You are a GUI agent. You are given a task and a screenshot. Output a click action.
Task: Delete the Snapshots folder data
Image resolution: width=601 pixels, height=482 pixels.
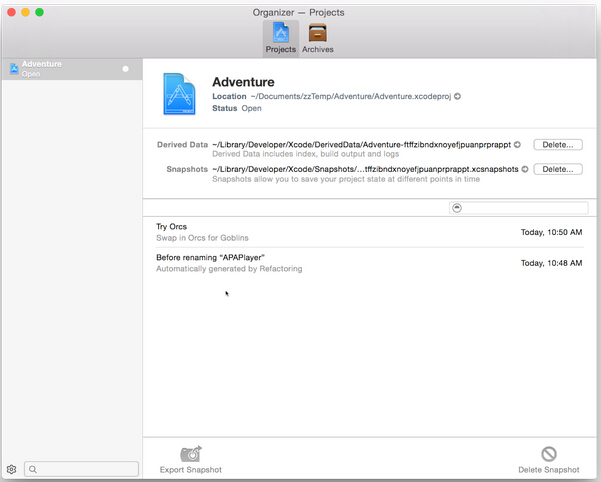tap(557, 169)
